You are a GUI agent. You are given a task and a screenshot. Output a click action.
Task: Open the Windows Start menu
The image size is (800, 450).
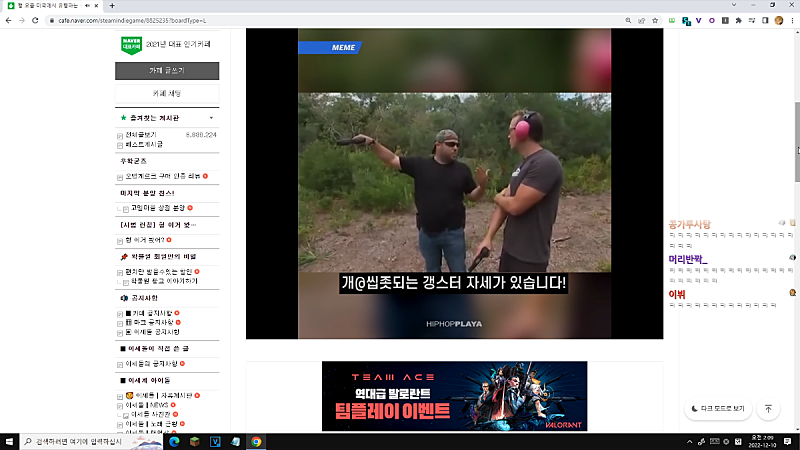click(9, 441)
